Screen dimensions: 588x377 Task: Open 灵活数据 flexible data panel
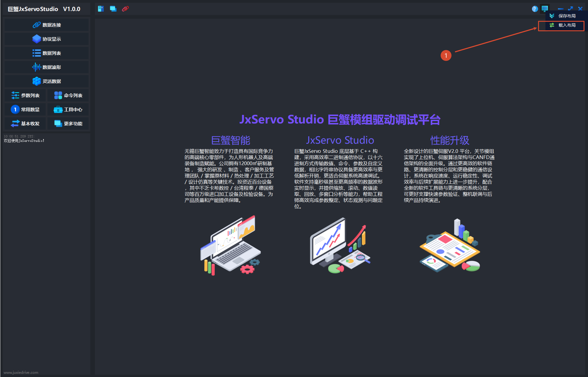(47, 81)
